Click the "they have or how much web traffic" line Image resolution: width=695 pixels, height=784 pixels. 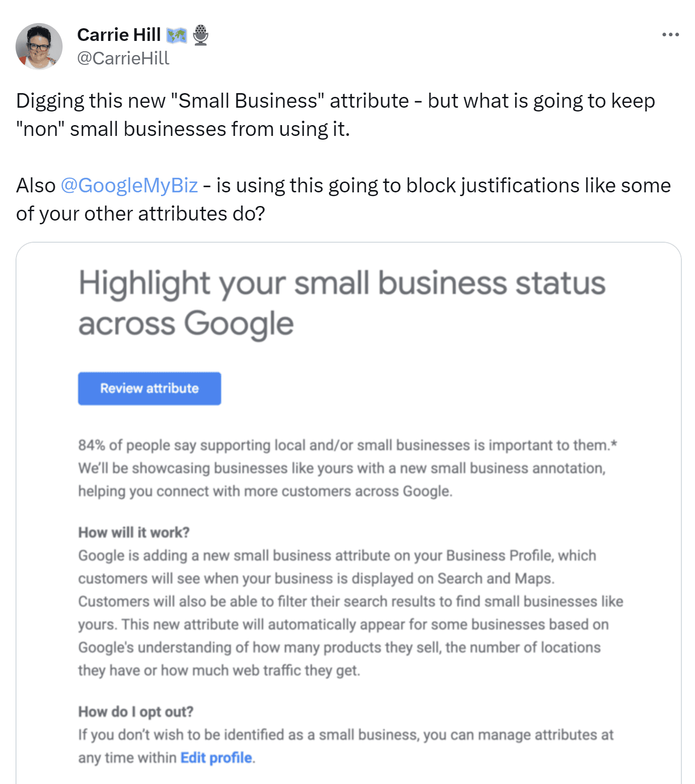[x=219, y=670]
